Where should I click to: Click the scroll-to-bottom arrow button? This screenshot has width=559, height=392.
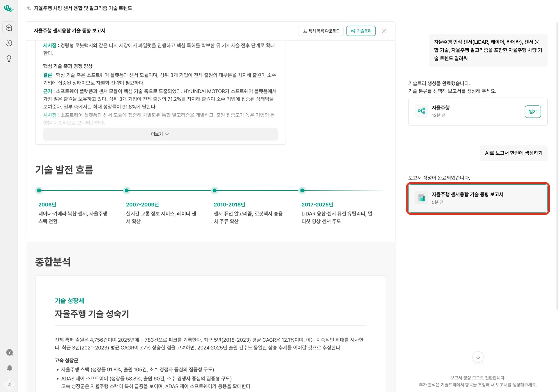coord(478,357)
